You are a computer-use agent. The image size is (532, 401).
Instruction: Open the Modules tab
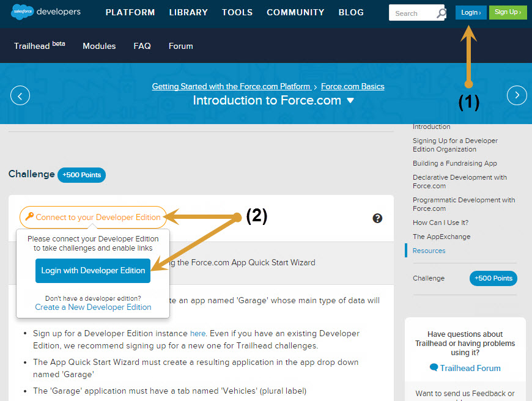pyautogui.click(x=99, y=46)
